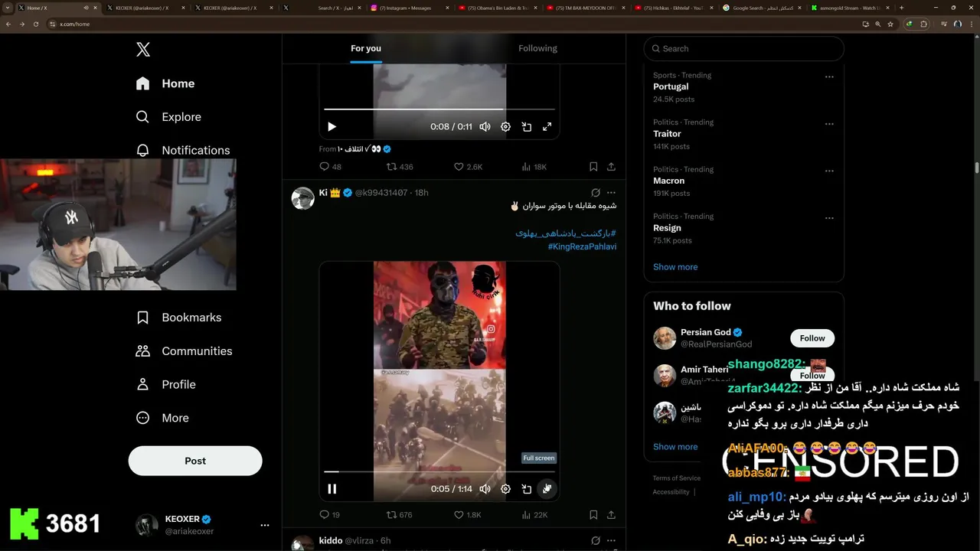Expand the More menu in the sidebar
This screenshot has width=980, height=551.
pos(162,418)
